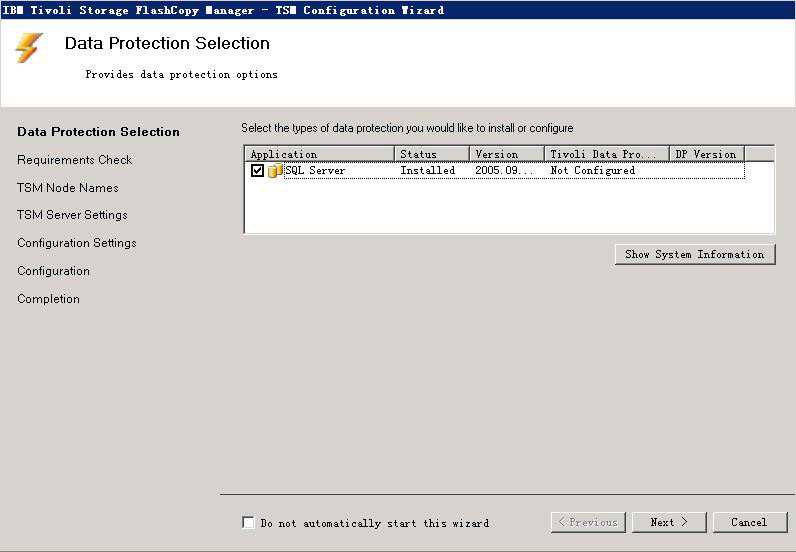Click the SQL Server database icon

(275, 171)
